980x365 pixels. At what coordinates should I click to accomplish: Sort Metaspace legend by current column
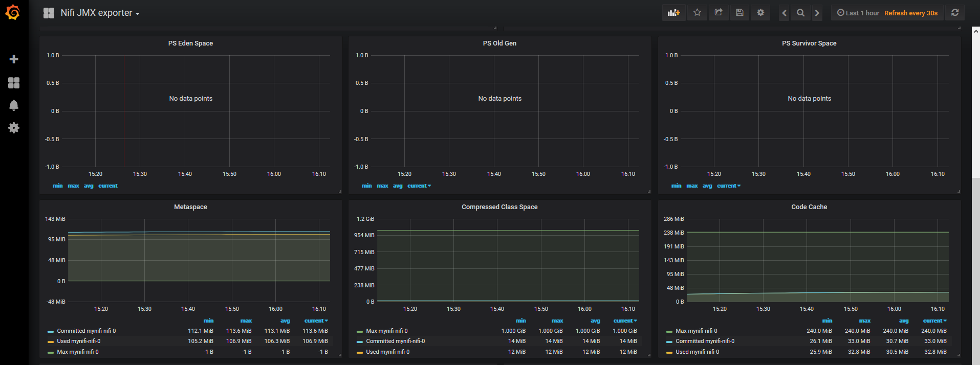coord(315,321)
